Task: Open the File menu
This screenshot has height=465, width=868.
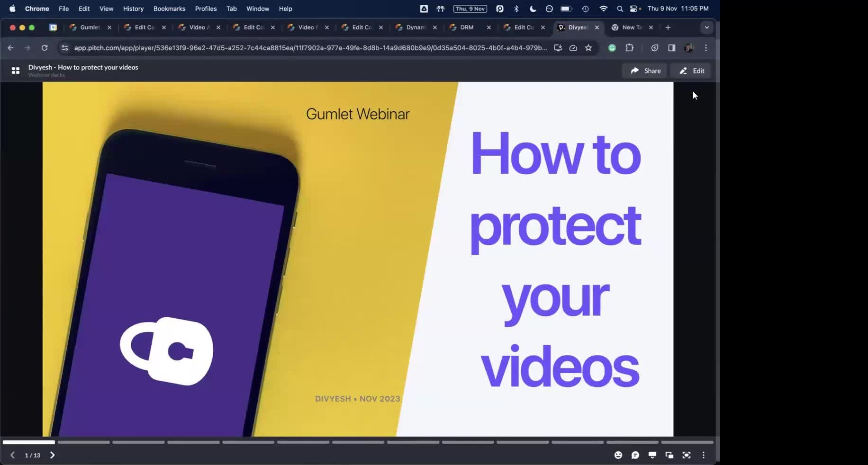Action: click(x=63, y=9)
